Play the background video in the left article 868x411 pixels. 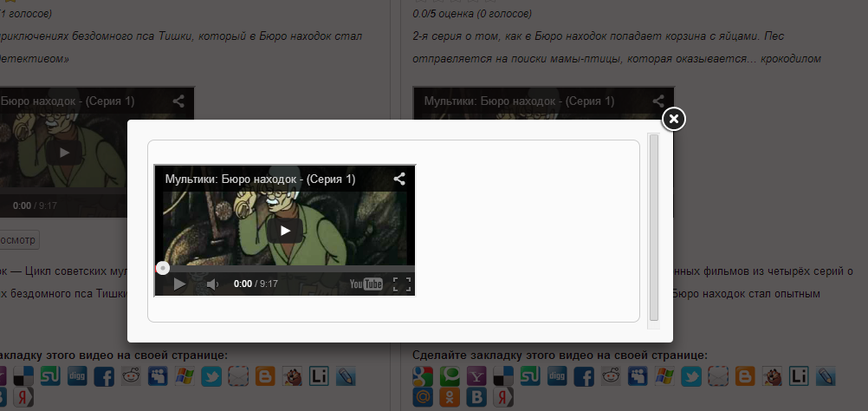tap(64, 153)
